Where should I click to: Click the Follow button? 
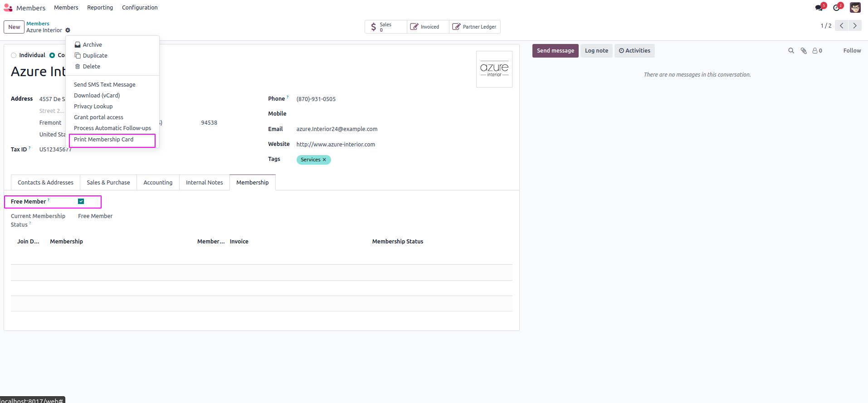[852, 51]
